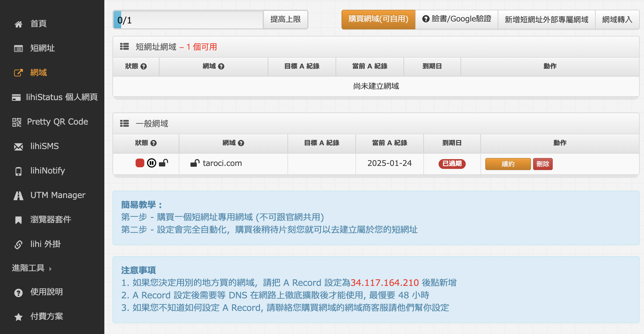This screenshot has height=334, width=644.
Task: Click the home icon beside 首頁
Action: [x=18, y=24]
